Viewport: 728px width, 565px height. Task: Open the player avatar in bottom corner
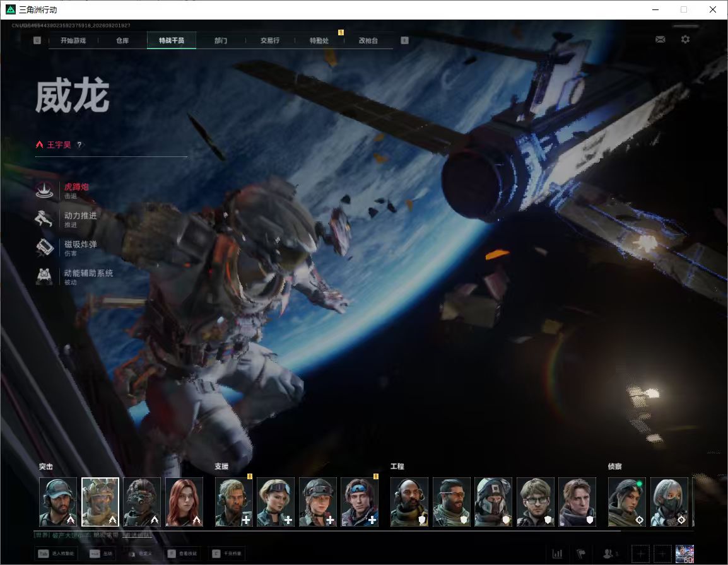click(x=684, y=554)
